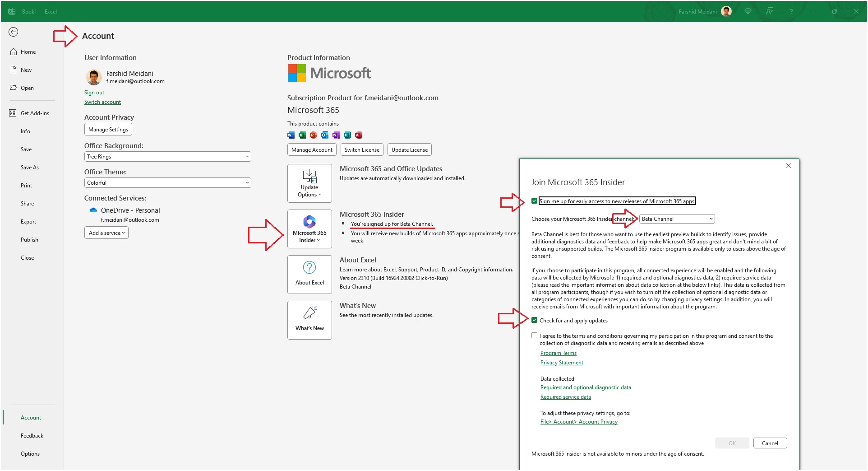The height and width of the screenshot is (471, 868).
Task: Select Close in the sidebar
Action: click(x=28, y=258)
